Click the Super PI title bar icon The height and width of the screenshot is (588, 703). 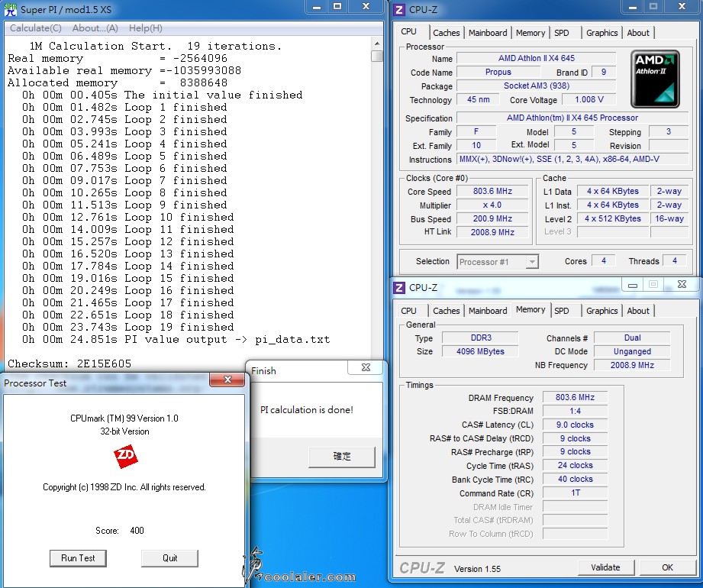(x=11, y=9)
